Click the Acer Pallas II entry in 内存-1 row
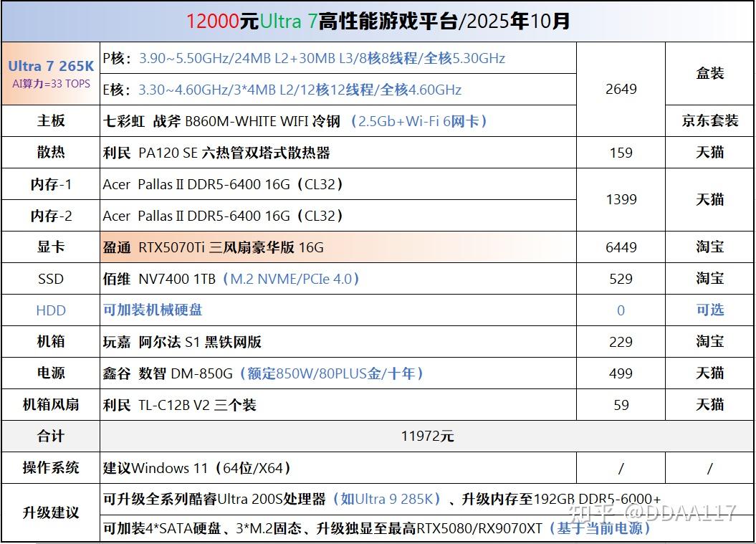Image resolution: width=756 pixels, height=544 pixels. click(x=222, y=184)
